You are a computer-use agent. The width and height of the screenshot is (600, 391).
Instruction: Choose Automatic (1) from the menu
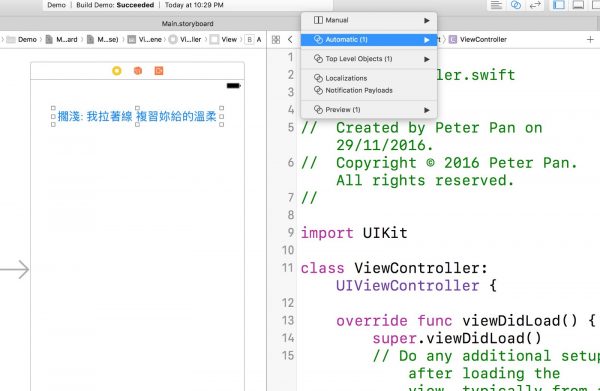click(369, 40)
